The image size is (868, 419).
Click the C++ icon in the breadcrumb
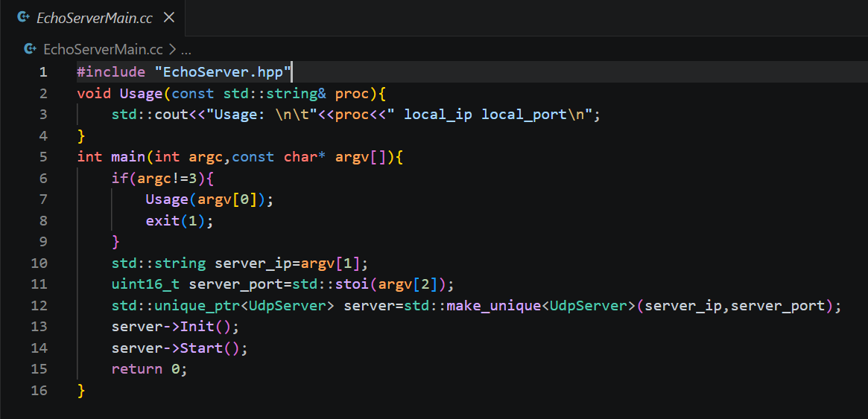point(31,50)
